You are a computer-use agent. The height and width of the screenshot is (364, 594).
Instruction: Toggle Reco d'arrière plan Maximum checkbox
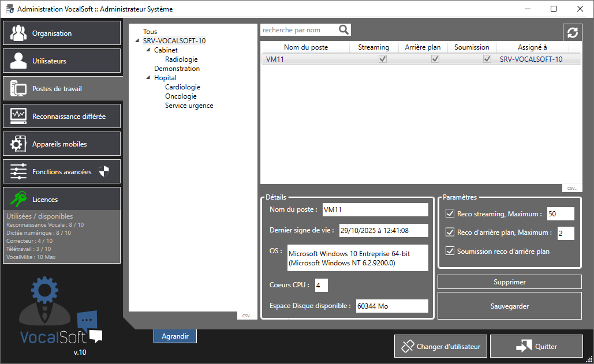[450, 233]
